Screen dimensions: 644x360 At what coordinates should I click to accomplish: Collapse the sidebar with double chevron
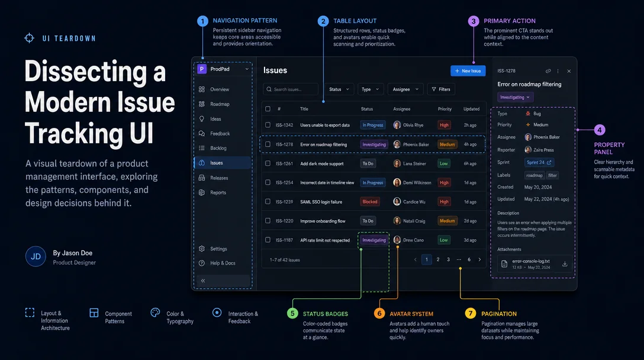tap(203, 281)
